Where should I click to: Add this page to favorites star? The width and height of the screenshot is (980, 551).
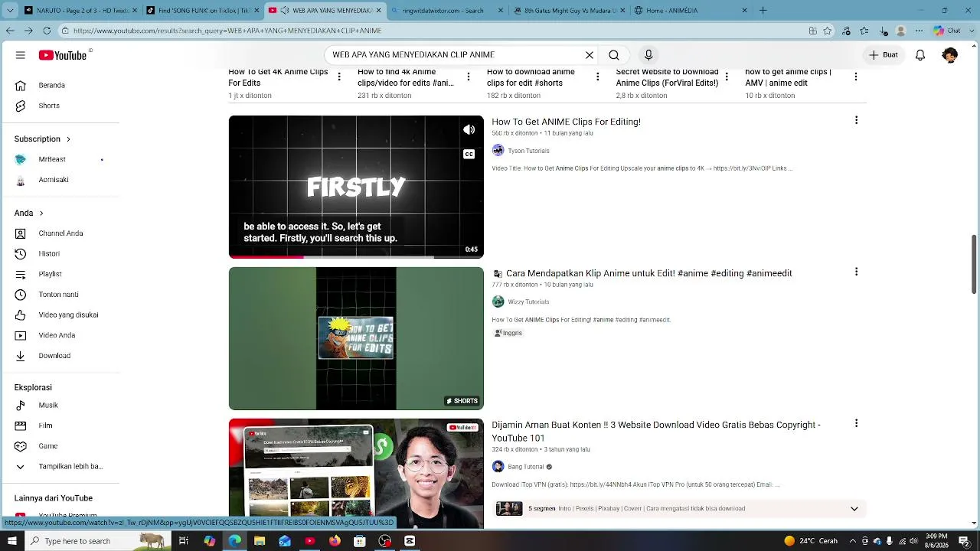click(828, 31)
